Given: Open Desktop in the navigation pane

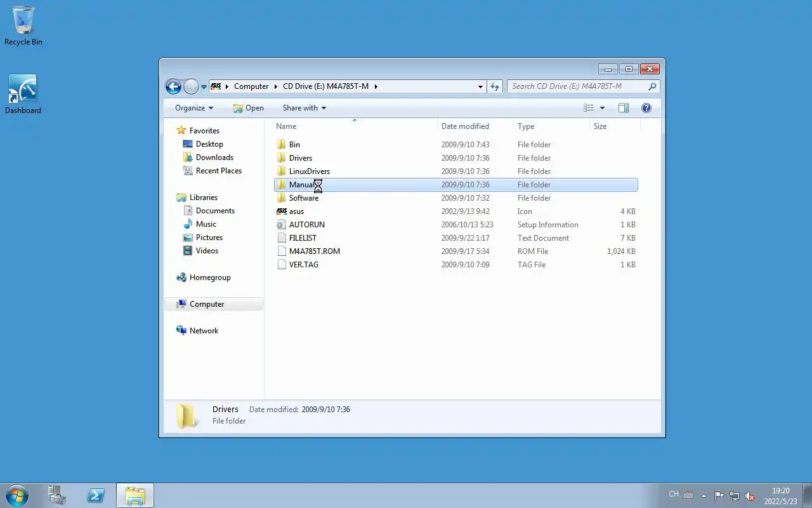Looking at the screenshot, I should [x=209, y=144].
